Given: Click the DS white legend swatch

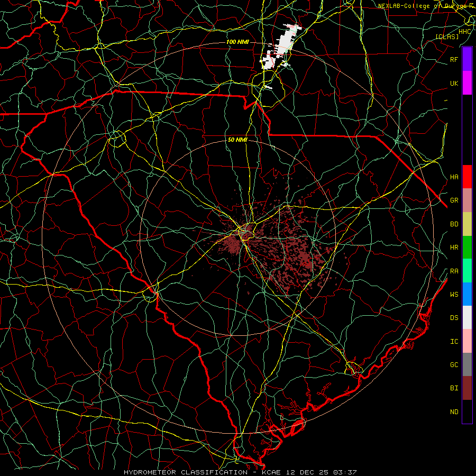Looking at the screenshot, I should point(467,317).
